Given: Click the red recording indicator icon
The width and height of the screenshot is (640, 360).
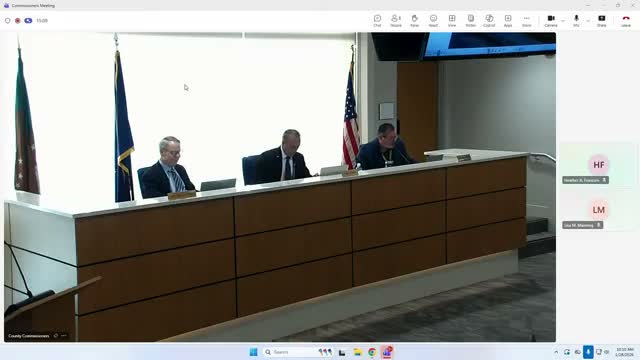Looking at the screenshot, I should click(18, 20).
